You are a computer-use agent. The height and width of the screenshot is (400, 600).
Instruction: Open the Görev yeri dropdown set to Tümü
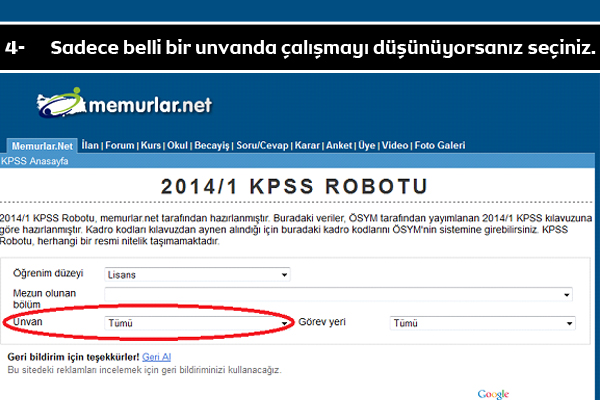click(x=483, y=323)
